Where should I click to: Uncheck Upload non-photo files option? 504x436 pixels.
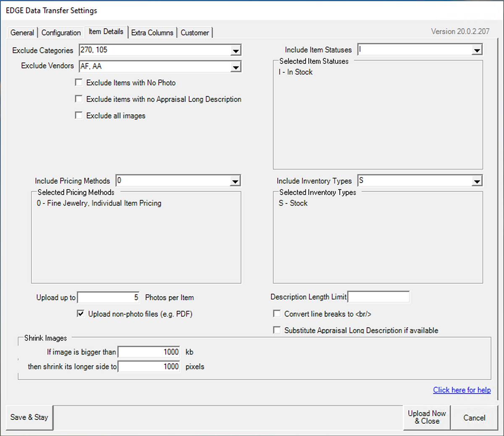(x=81, y=314)
